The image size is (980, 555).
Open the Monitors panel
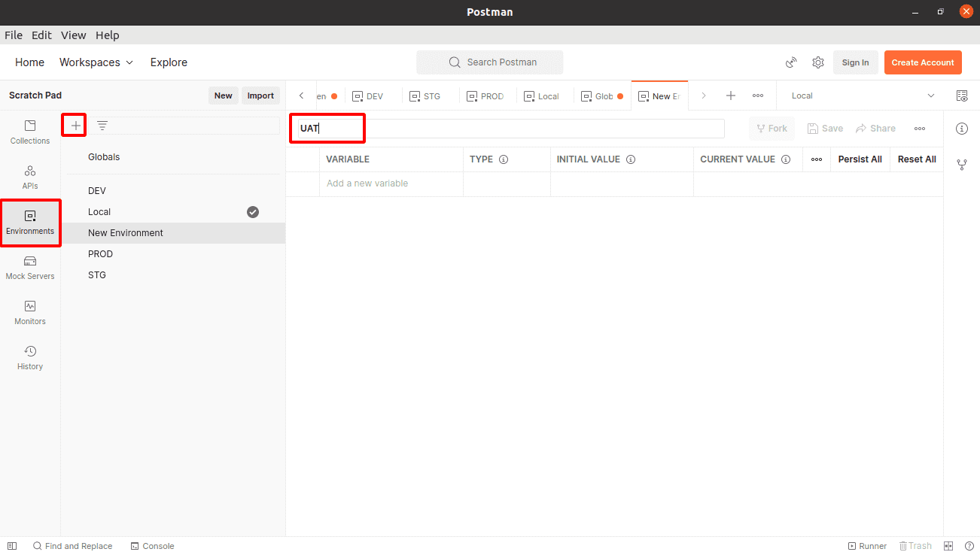[29, 313]
